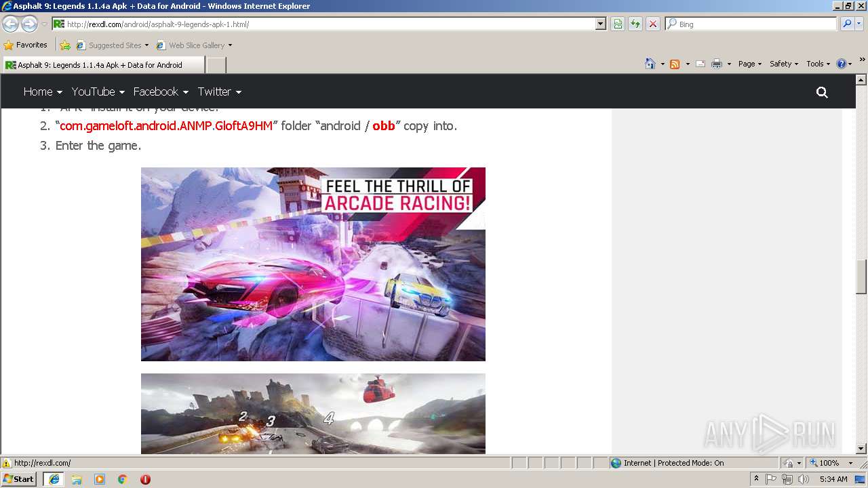Screen dimensions: 868x488
Task: Expand the zoom level 100% dropdown
Action: tap(850, 463)
